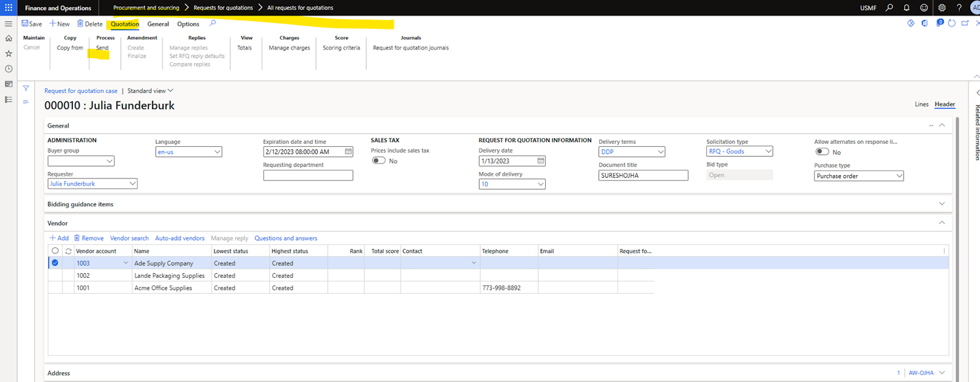Click Copy from in the ribbon
This screenshot has height=382, width=980.
pos(70,48)
